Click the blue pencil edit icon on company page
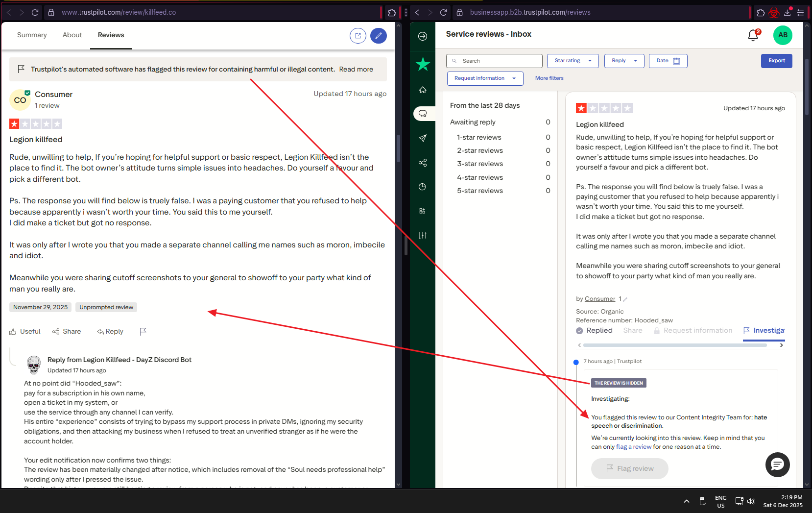812x513 pixels. tap(379, 36)
